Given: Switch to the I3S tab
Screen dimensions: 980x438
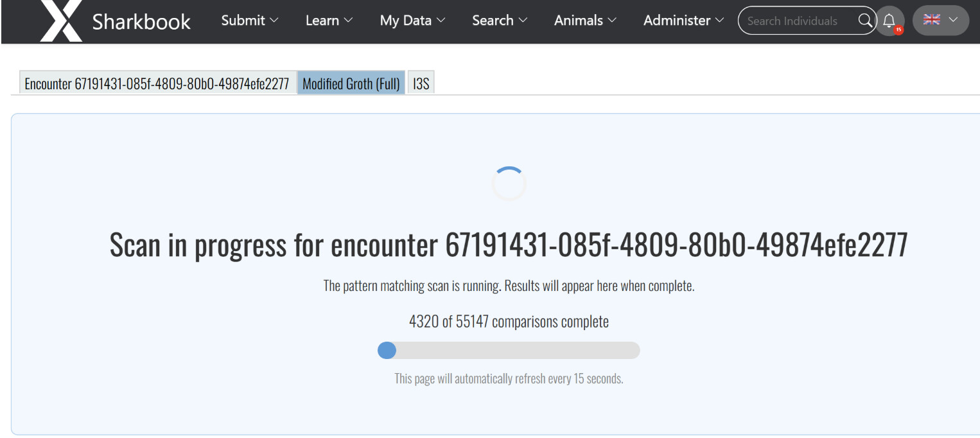Looking at the screenshot, I should (x=421, y=83).
